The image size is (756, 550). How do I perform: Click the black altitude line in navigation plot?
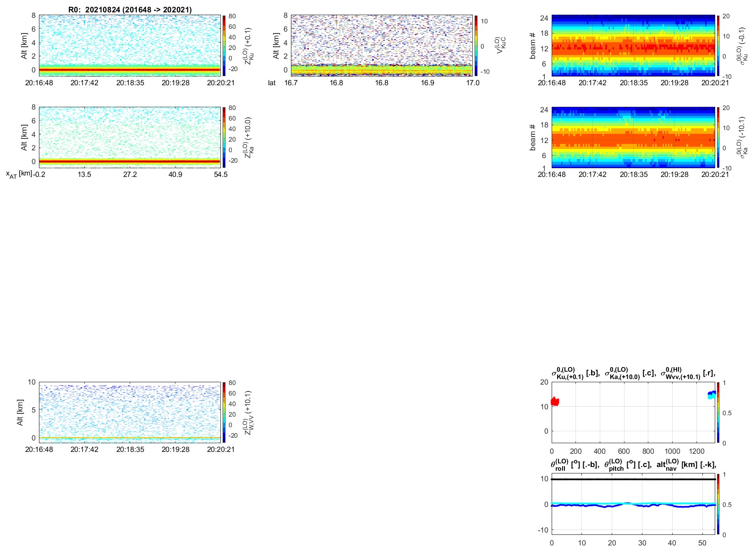pyautogui.click(x=633, y=479)
